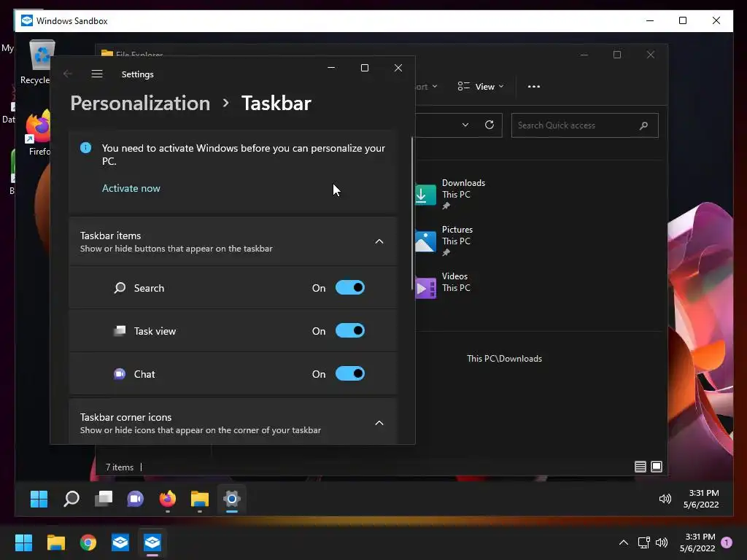This screenshot has height=560, width=747.
Task: Close the Settings window
Action: pos(398,68)
